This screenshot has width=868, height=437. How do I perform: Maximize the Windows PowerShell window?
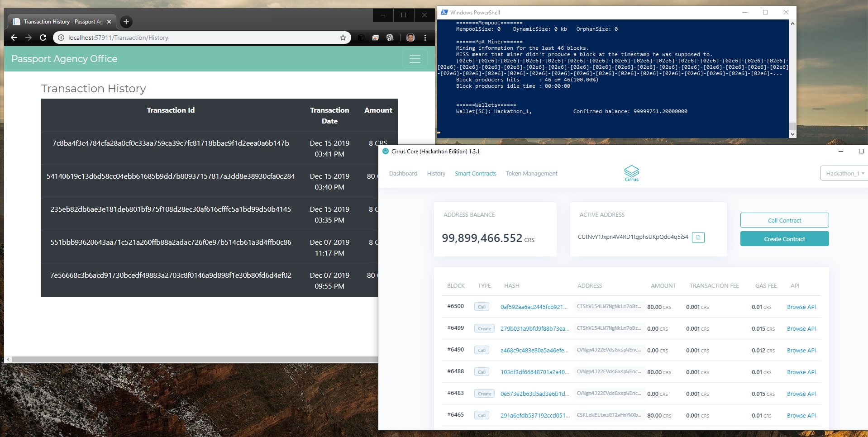coord(765,12)
